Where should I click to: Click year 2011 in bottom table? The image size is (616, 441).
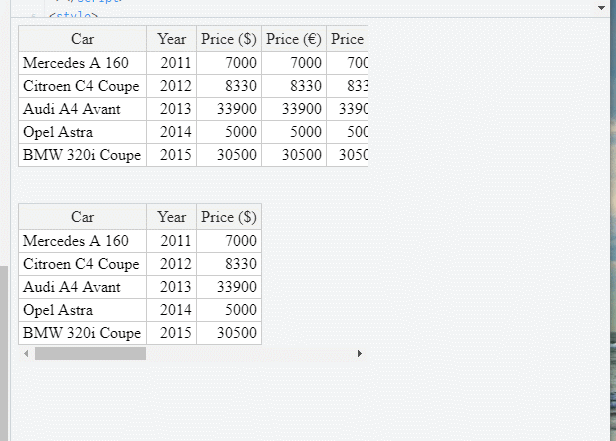coord(172,241)
